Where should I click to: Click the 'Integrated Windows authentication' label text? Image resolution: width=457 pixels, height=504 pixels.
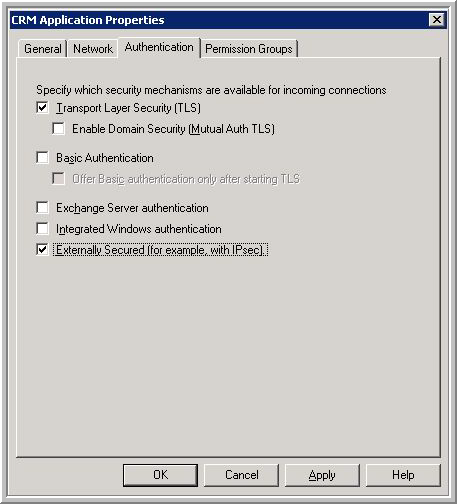pyautogui.click(x=139, y=229)
